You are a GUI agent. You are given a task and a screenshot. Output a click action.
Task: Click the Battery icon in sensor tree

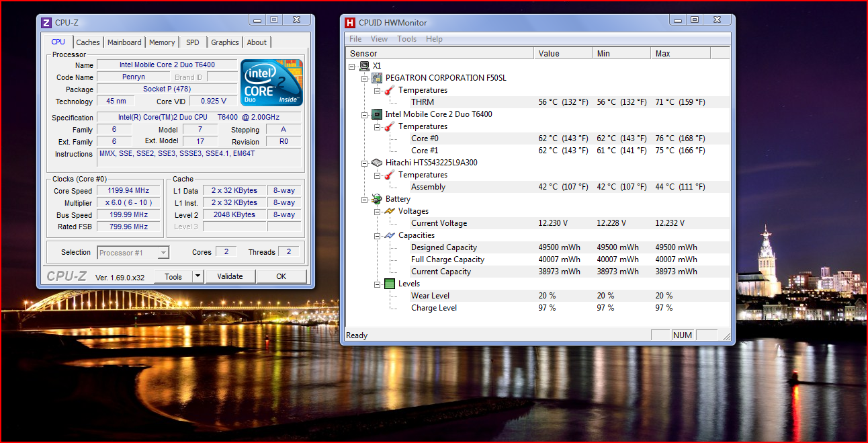coord(377,199)
